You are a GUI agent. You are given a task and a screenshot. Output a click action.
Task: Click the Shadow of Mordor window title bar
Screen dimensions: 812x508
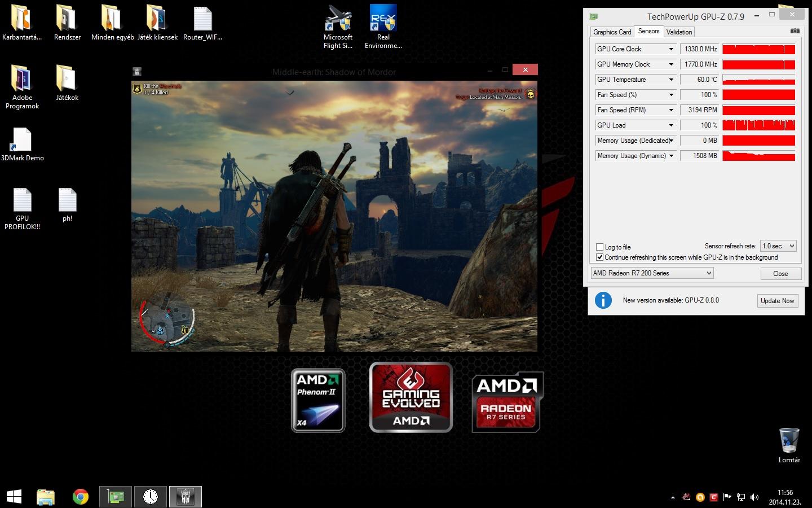pos(334,72)
